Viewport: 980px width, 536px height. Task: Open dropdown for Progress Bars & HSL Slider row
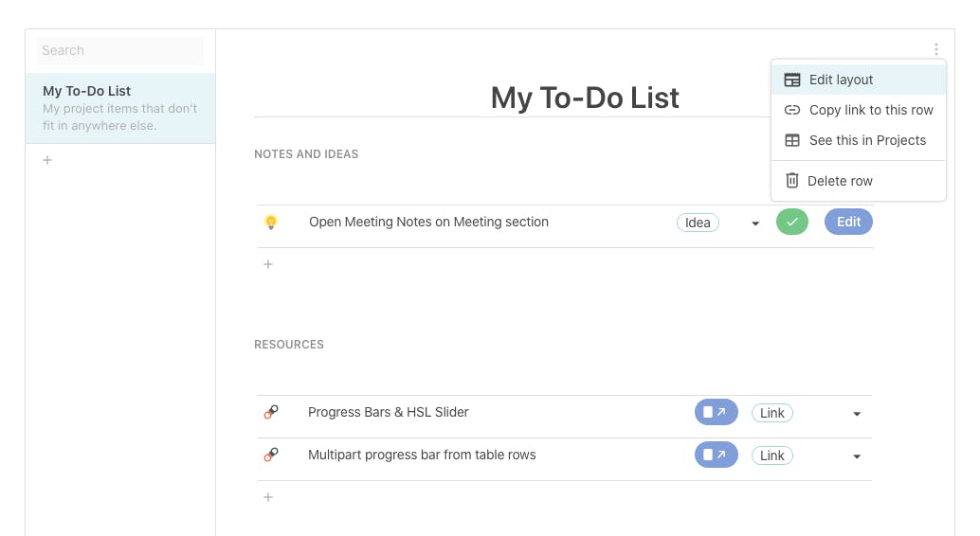click(857, 414)
